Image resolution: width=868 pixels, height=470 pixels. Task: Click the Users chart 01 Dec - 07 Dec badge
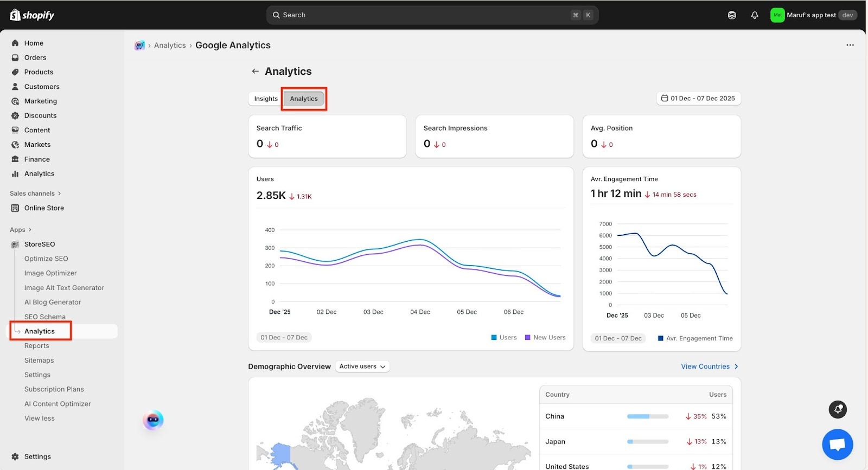(x=284, y=337)
